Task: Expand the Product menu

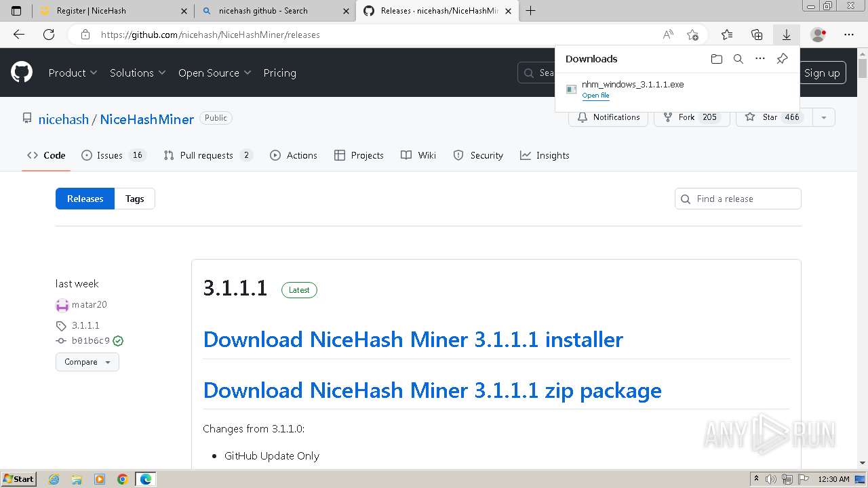Action: click(x=73, y=73)
